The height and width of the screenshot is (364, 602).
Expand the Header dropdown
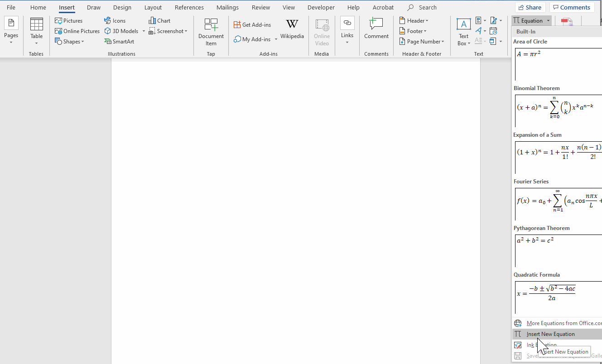pos(414,20)
